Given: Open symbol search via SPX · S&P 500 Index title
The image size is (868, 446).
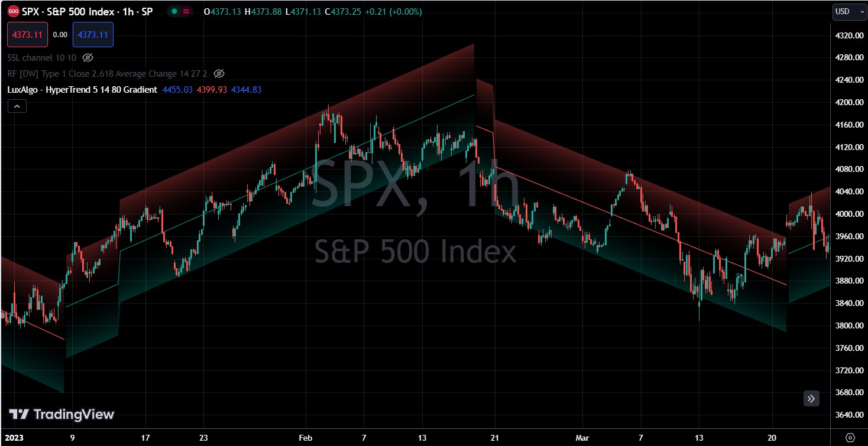Looking at the screenshot, I should click(x=87, y=11).
